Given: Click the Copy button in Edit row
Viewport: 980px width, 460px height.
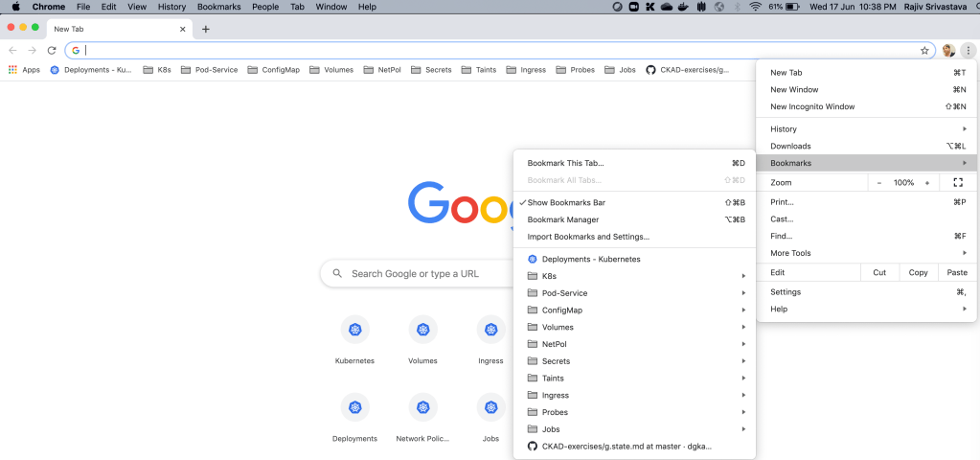Looking at the screenshot, I should pyautogui.click(x=918, y=272).
